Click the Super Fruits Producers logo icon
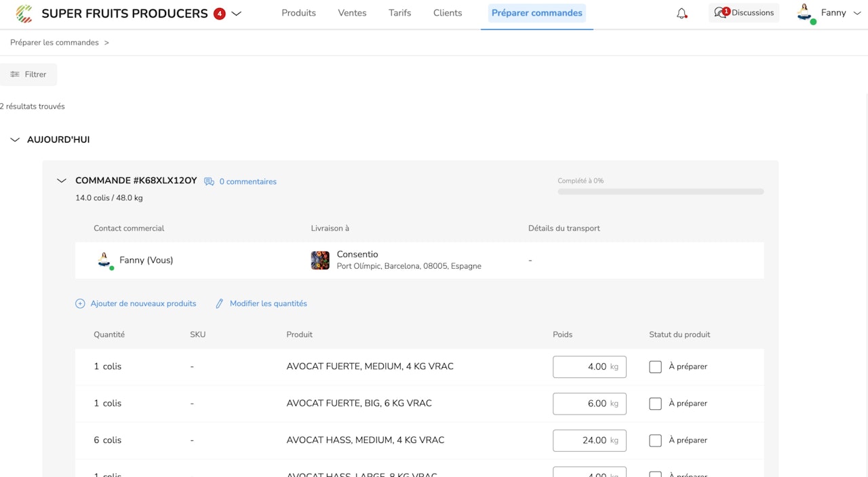868x477 pixels. point(24,14)
